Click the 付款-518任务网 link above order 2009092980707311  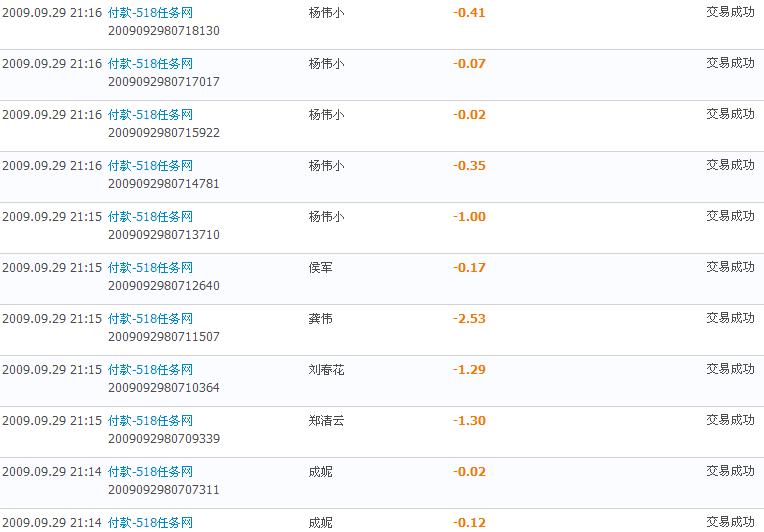click(x=150, y=472)
